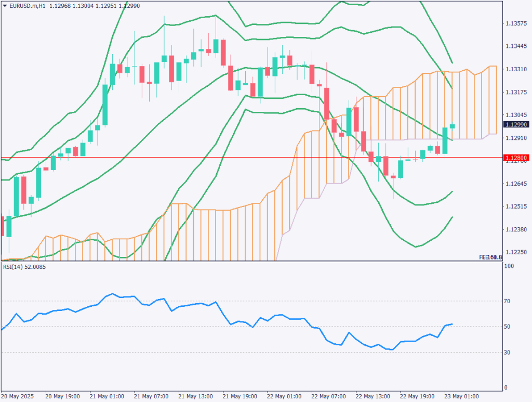
Task: Click the RSI 30 level label
Action: (x=509, y=353)
